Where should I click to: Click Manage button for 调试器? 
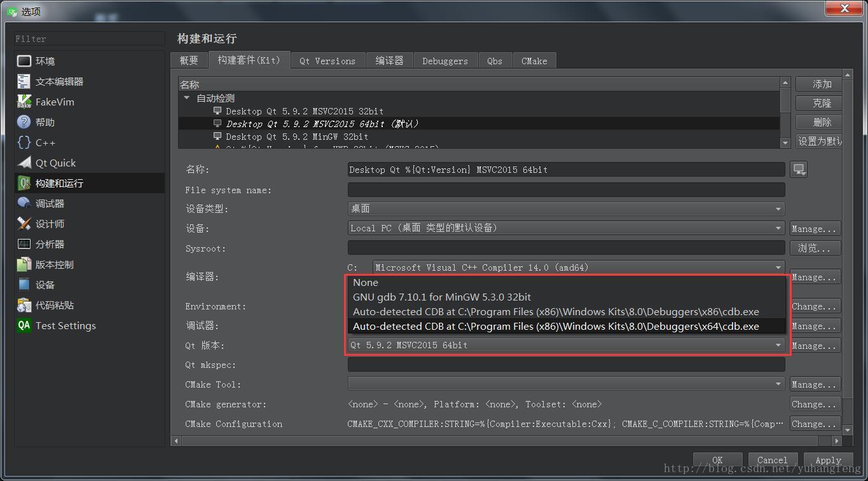[815, 326]
